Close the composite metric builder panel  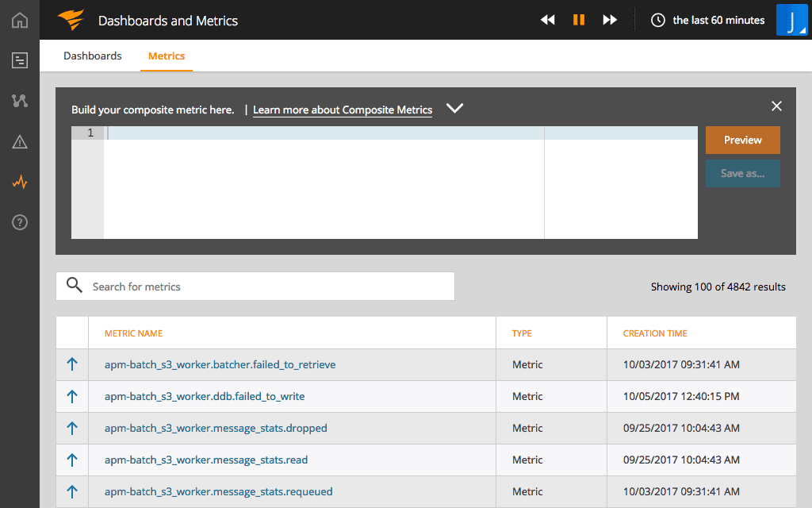pyautogui.click(x=776, y=106)
